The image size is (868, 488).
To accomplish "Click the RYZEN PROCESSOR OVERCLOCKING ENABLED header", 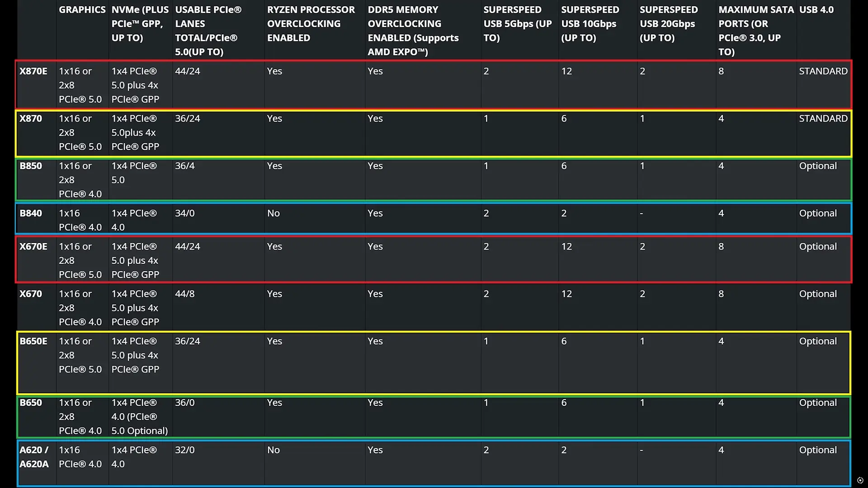I will pos(311,23).
